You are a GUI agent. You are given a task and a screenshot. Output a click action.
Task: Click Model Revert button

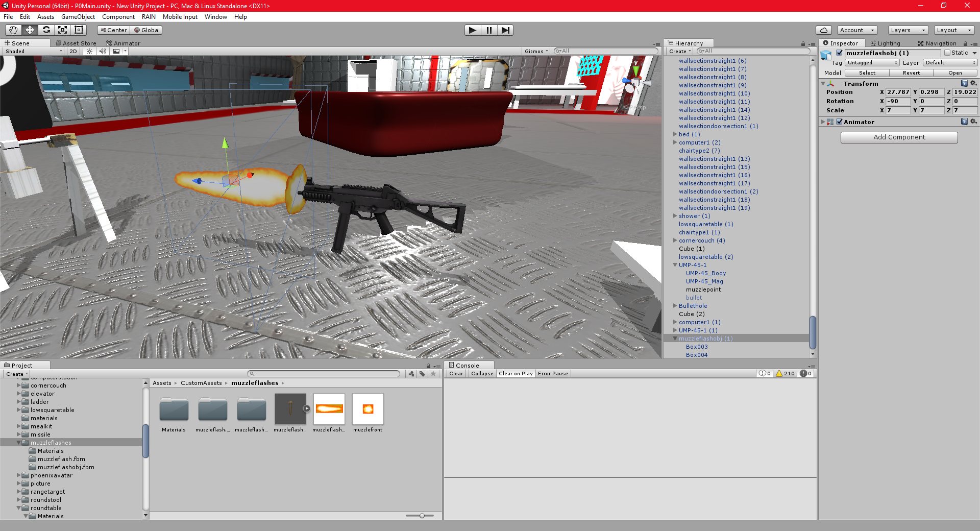(x=911, y=73)
